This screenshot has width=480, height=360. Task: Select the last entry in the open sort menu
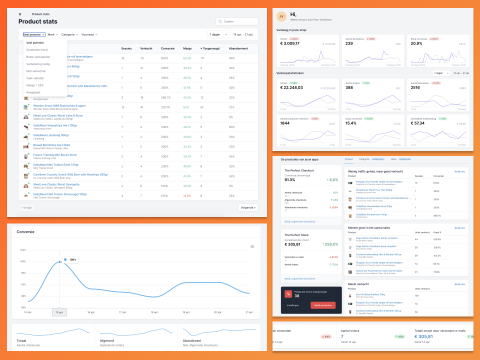(33, 92)
